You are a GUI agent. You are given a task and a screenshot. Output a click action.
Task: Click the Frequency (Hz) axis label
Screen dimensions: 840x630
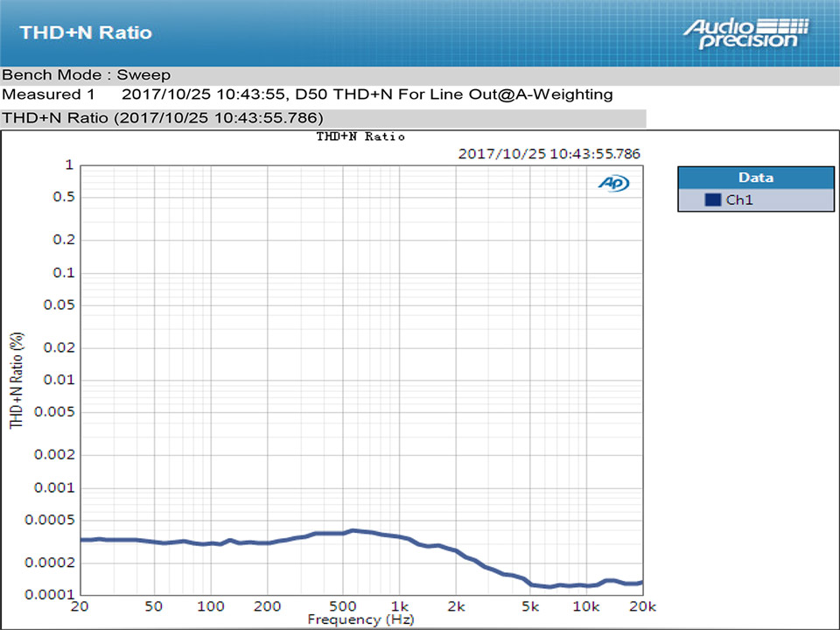360,619
